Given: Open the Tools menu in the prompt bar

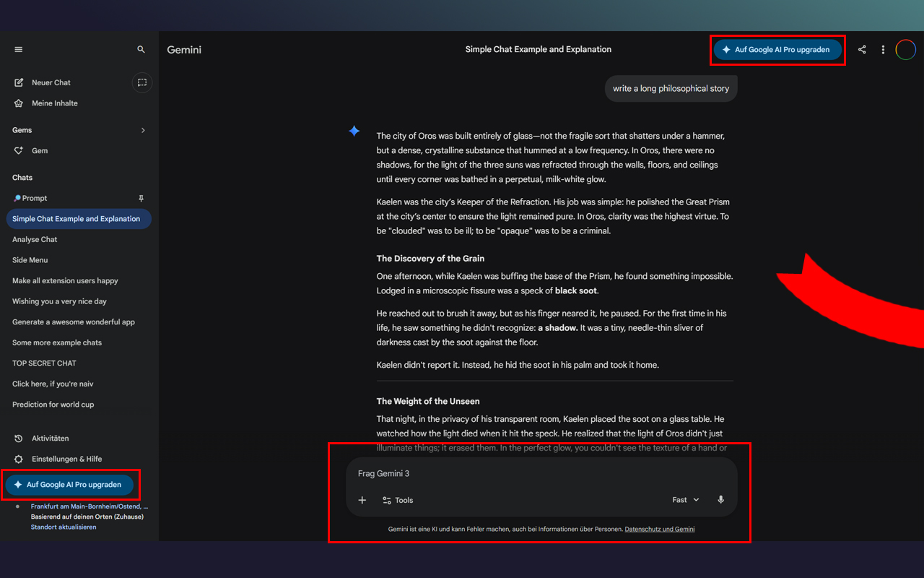Looking at the screenshot, I should [x=398, y=500].
